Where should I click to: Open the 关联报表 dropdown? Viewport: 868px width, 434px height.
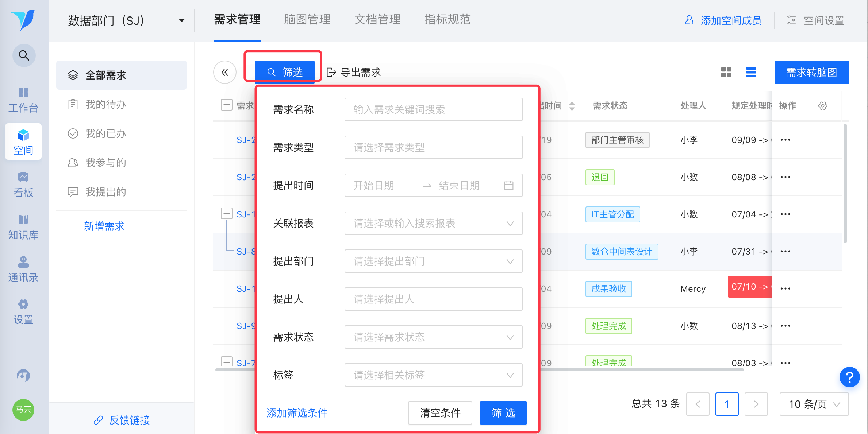[433, 223]
